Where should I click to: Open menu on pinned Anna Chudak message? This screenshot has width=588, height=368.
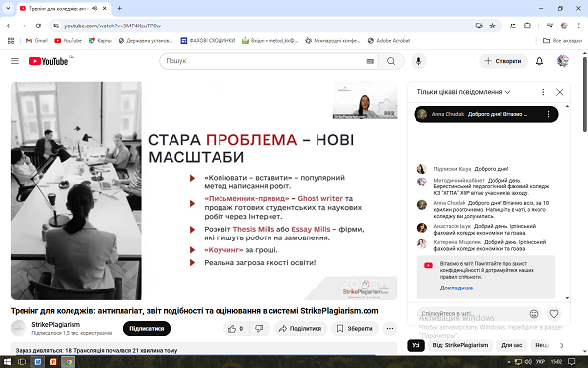click(548, 114)
